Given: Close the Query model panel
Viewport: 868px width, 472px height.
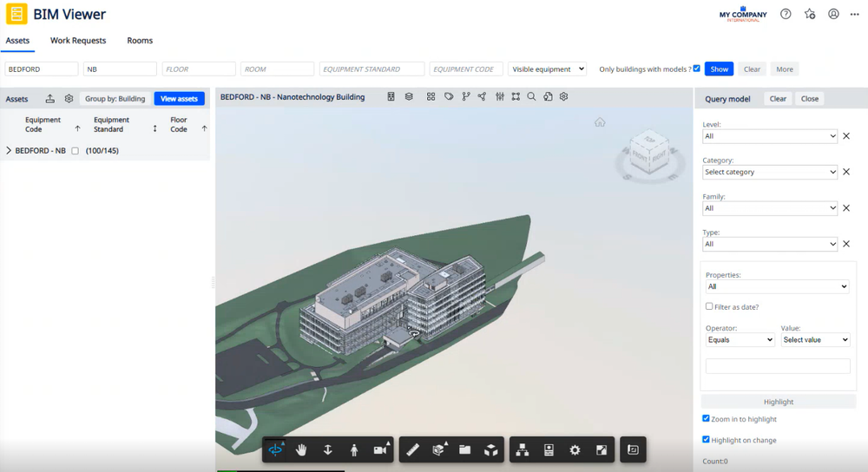Looking at the screenshot, I should click(809, 99).
